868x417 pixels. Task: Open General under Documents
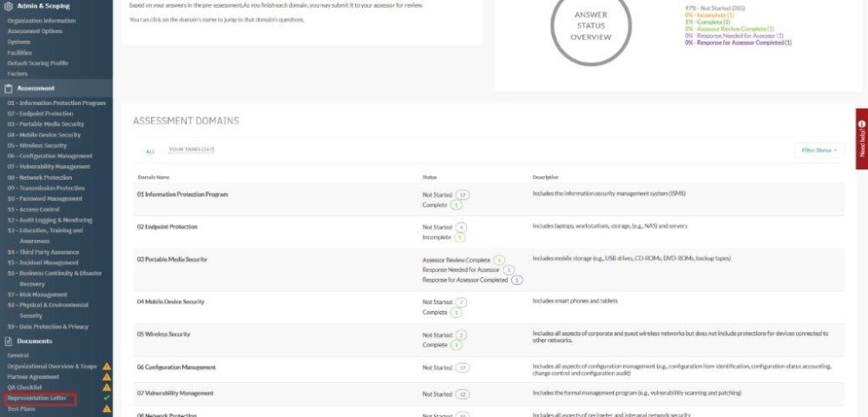tap(17, 355)
